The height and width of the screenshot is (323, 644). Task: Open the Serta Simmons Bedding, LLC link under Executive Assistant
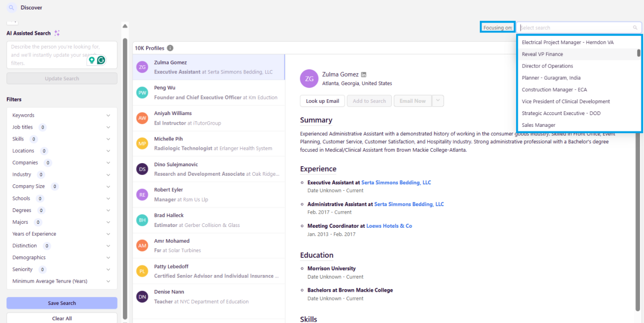pyautogui.click(x=396, y=183)
